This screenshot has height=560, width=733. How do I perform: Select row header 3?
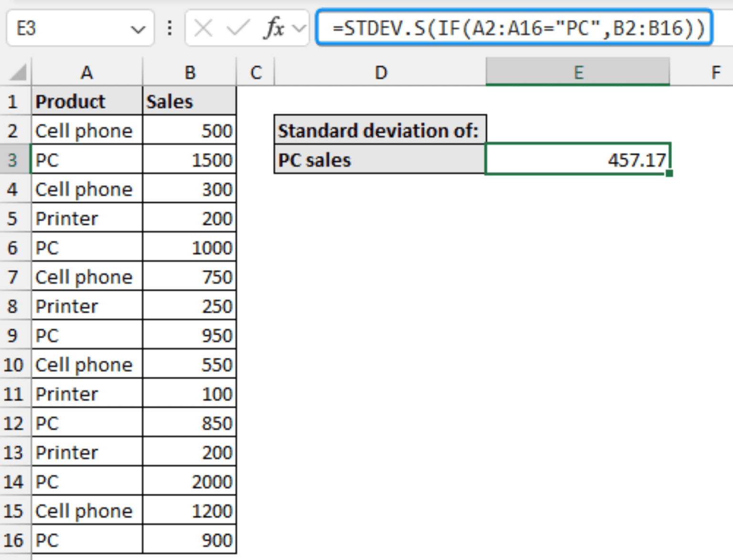pyautogui.click(x=14, y=160)
